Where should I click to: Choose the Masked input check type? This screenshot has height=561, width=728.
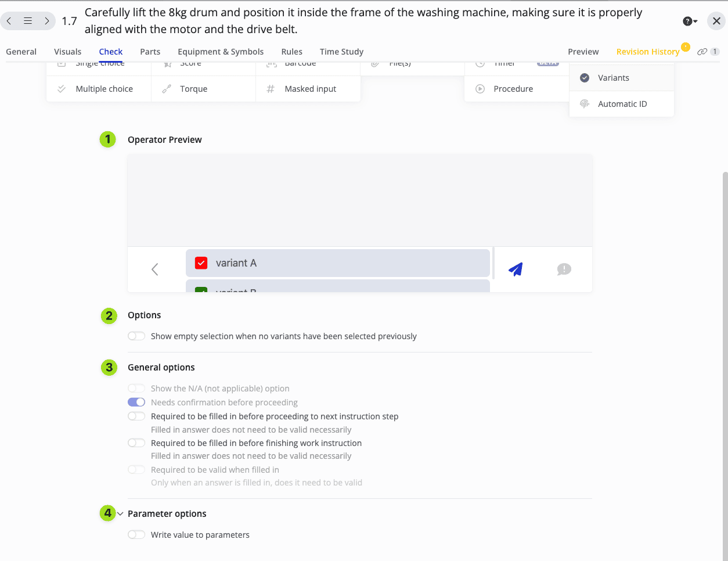pyautogui.click(x=310, y=89)
